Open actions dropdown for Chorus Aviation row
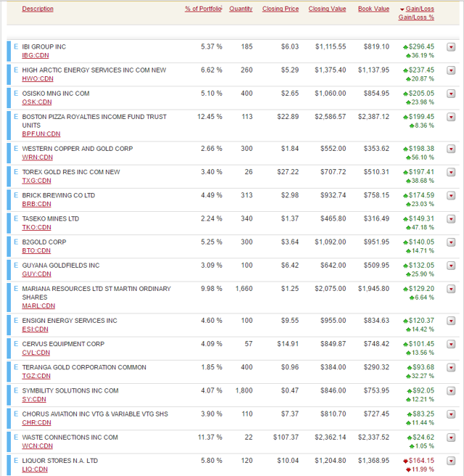Viewport: 464px width, 476px height. [x=451, y=415]
